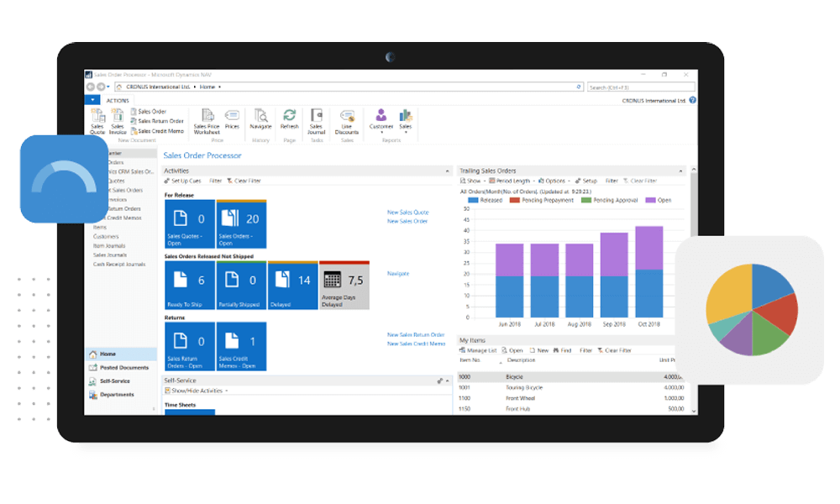The height and width of the screenshot is (504, 840).
Task: Click the Pending Approval legend swatch
Action: [x=586, y=200]
